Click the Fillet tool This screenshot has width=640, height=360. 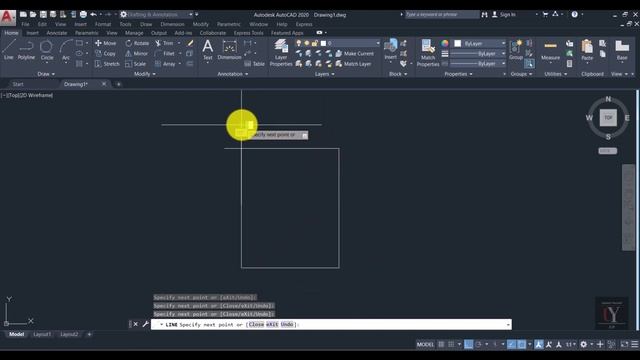pyautogui.click(x=165, y=53)
